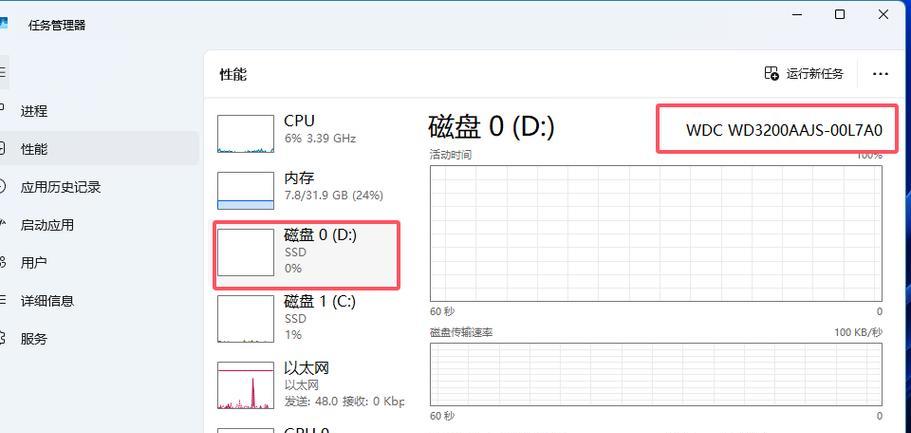
Task: Click the 磁盘 0 (D:) large heading
Action: [492, 127]
